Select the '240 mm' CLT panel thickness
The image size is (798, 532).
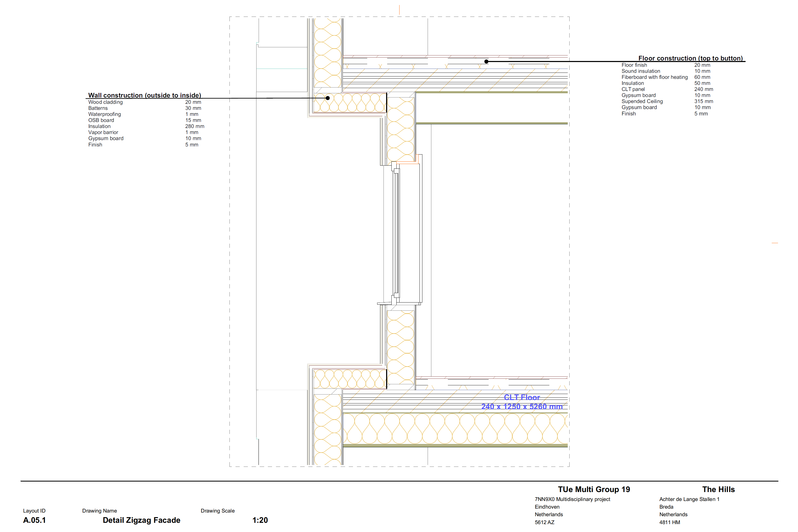(x=704, y=89)
